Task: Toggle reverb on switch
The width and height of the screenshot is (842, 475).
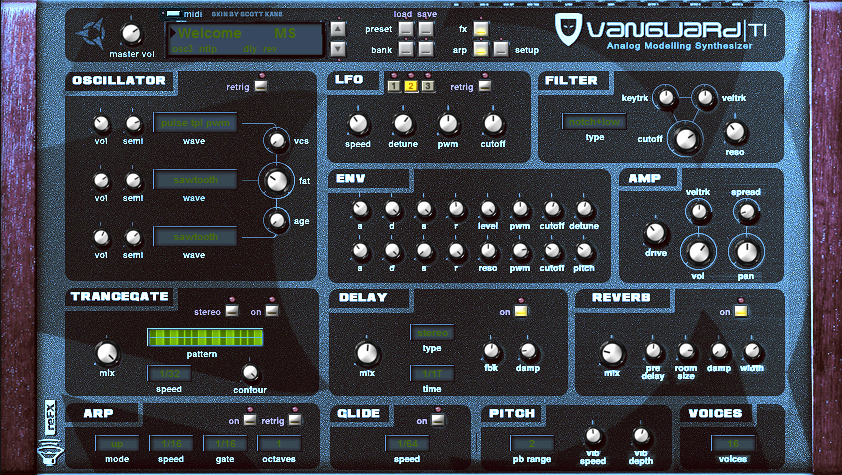Action: [x=741, y=311]
